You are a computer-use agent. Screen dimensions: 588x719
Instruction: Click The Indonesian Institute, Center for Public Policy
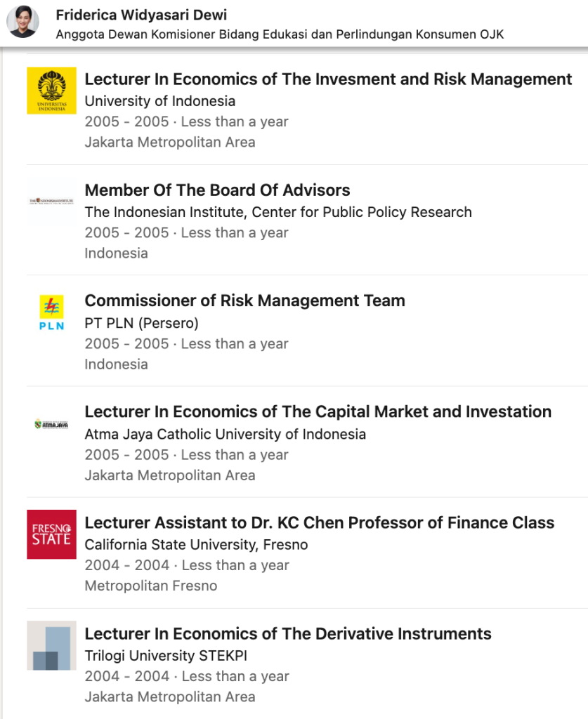pyautogui.click(x=278, y=212)
